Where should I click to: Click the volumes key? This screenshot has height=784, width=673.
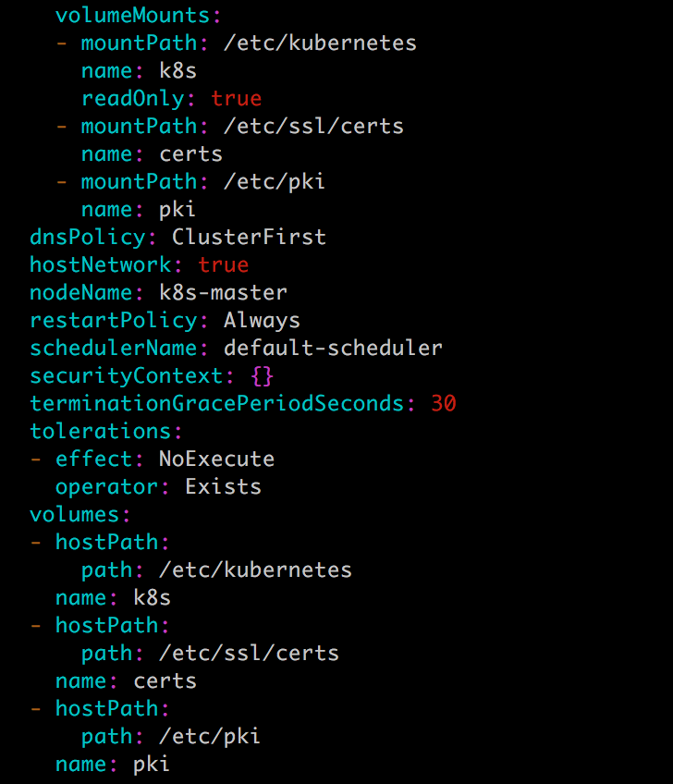pyautogui.click(x=74, y=514)
